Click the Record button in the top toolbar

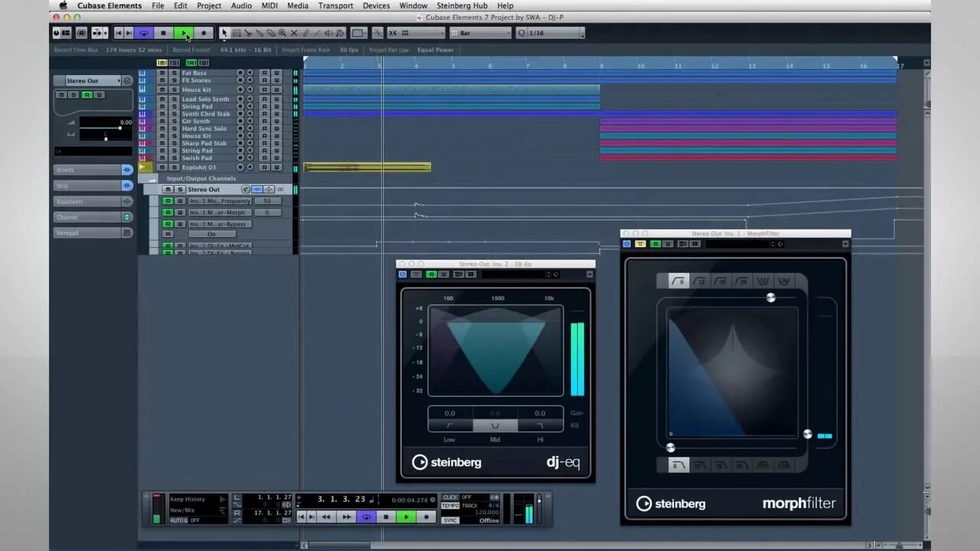[x=204, y=33]
